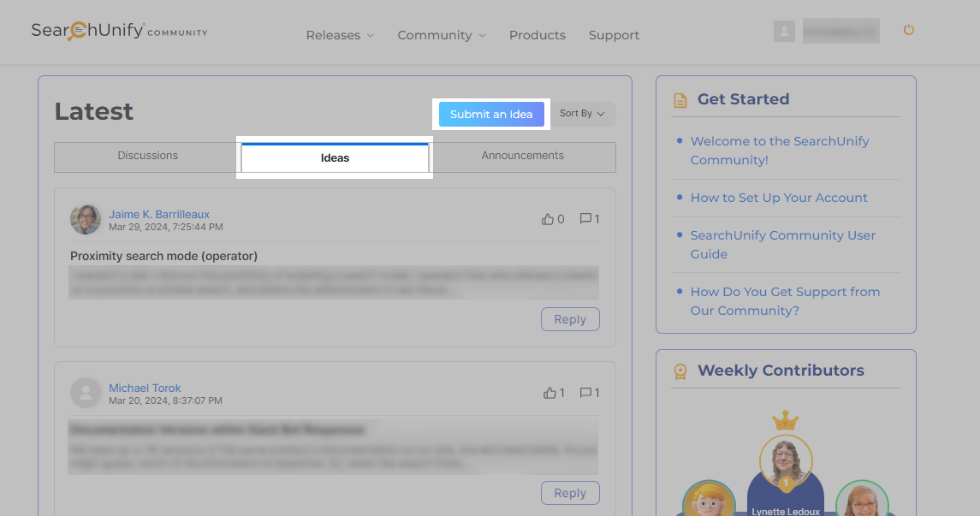Like Michael Torok's idea post
Screen dimensions: 980x516
[x=549, y=393]
